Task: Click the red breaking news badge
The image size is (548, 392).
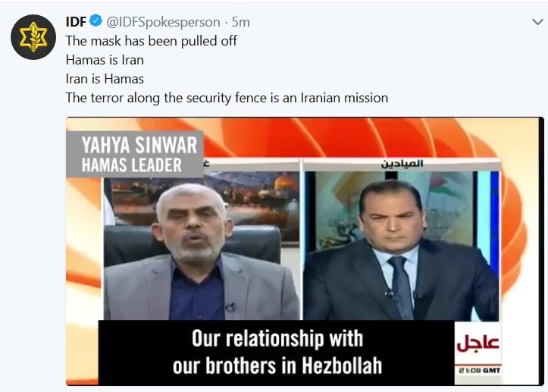Action: point(478,343)
